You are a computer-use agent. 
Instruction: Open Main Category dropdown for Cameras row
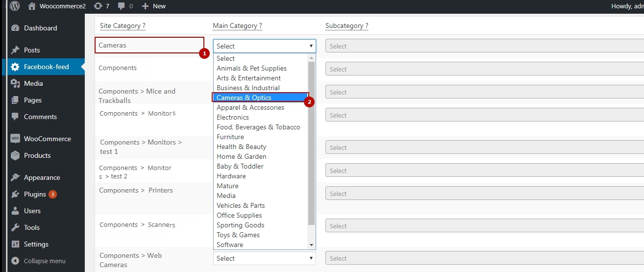coord(264,46)
